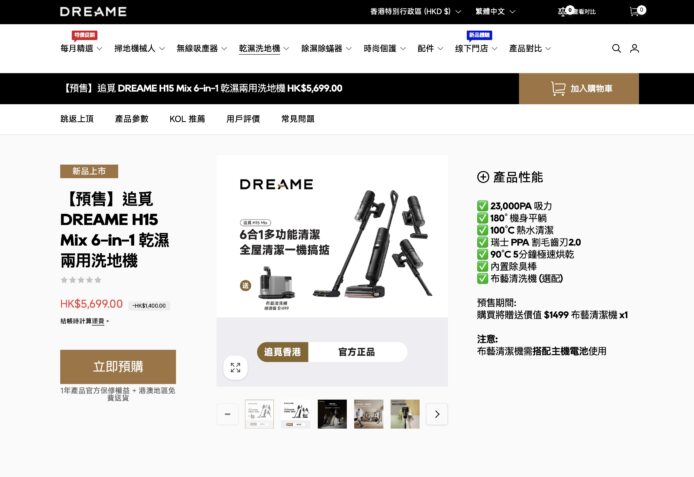
Task: Open the user account icon
Action: (634, 48)
